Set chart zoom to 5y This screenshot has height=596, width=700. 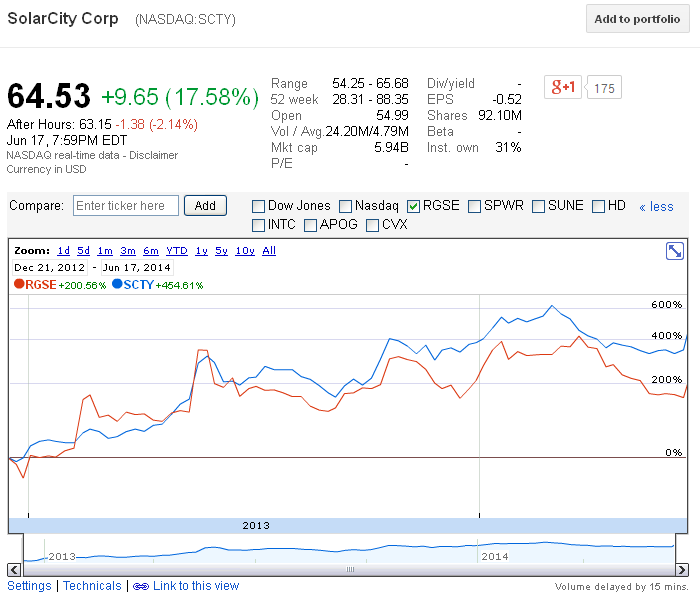221,251
